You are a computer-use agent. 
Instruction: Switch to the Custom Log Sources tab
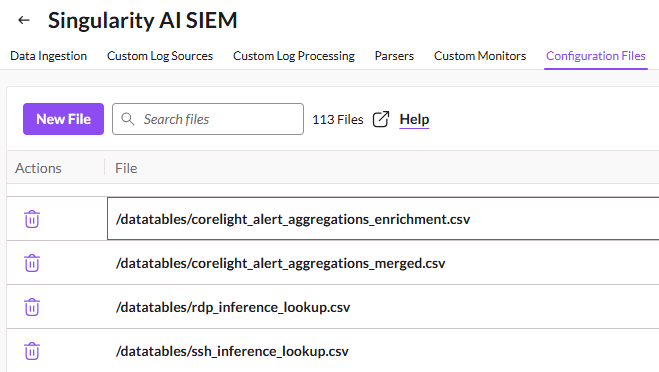pos(160,56)
